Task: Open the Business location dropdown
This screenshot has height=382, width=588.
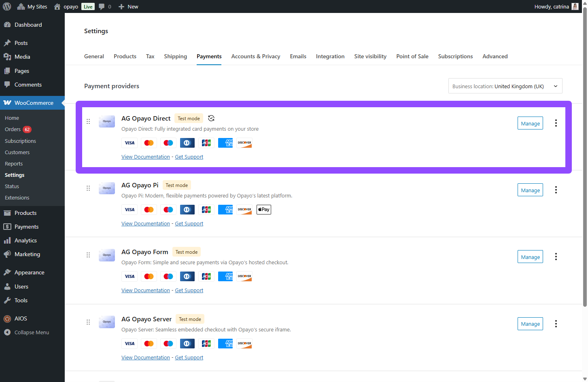Action: (505, 86)
